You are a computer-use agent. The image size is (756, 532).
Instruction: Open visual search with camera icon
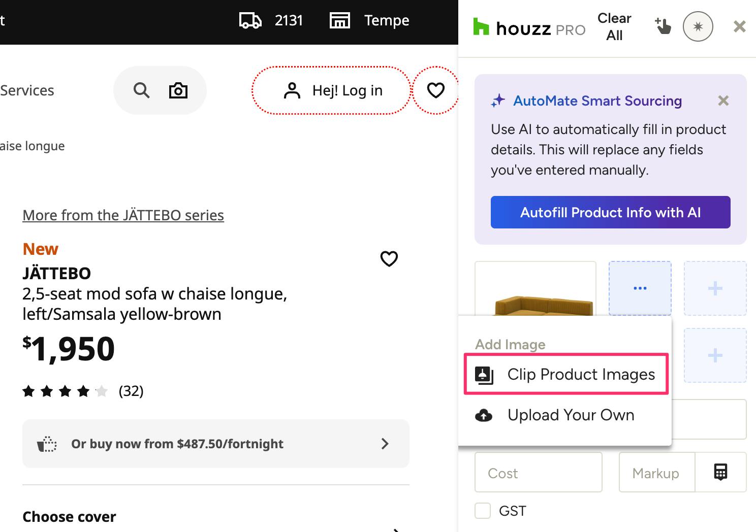(178, 90)
